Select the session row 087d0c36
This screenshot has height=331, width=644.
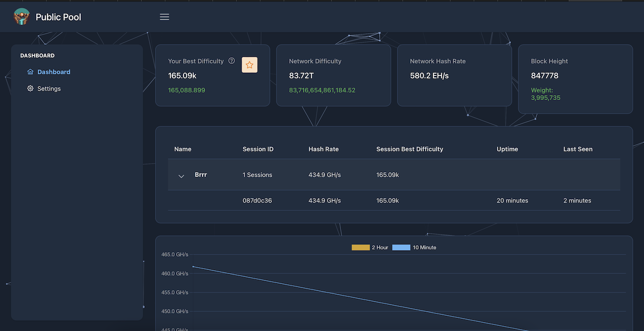257,200
